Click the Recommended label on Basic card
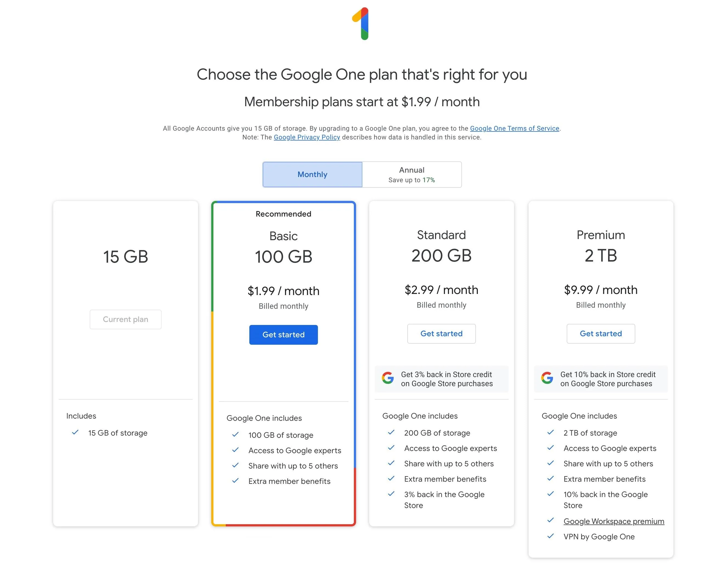Screen dimensions: 728x578 click(284, 214)
